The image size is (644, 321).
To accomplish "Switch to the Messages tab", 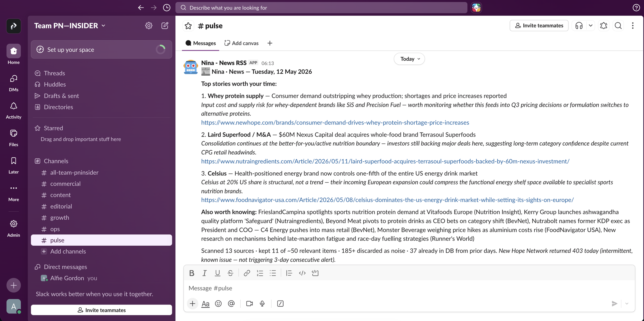I will point(201,43).
